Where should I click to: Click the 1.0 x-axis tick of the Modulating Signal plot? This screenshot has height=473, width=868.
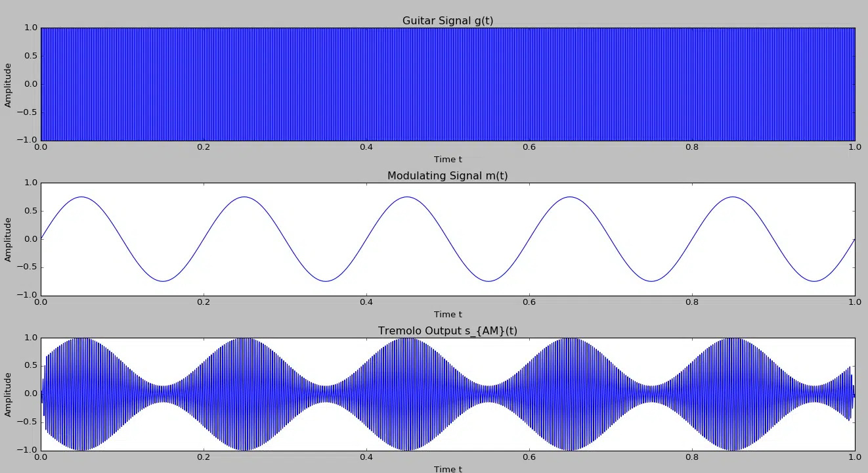click(x=854, y=302)
